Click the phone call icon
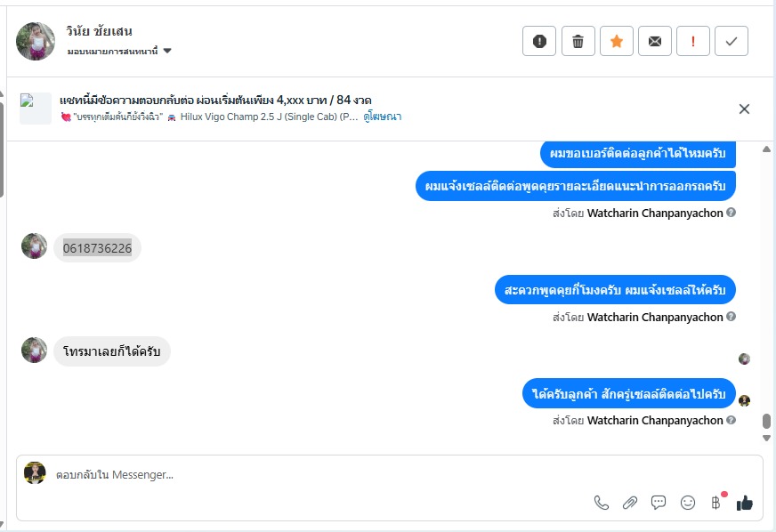Screen dimensions: 776x532 602,503
